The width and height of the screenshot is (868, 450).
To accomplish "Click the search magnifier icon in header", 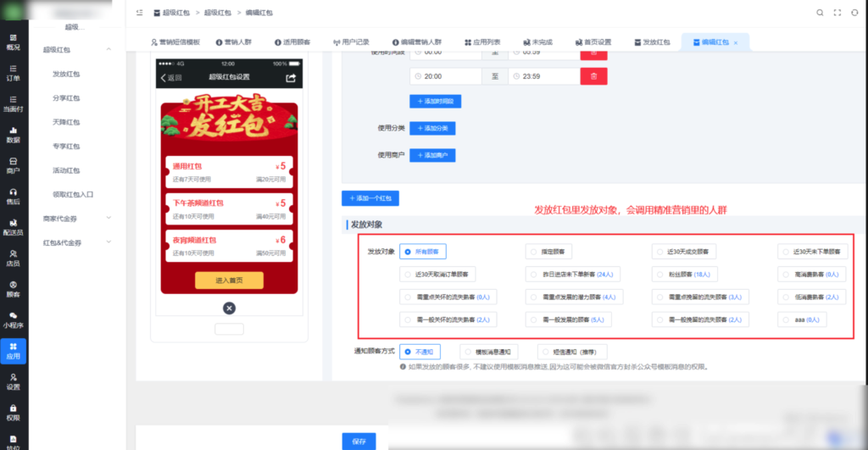I will point(820,13).
